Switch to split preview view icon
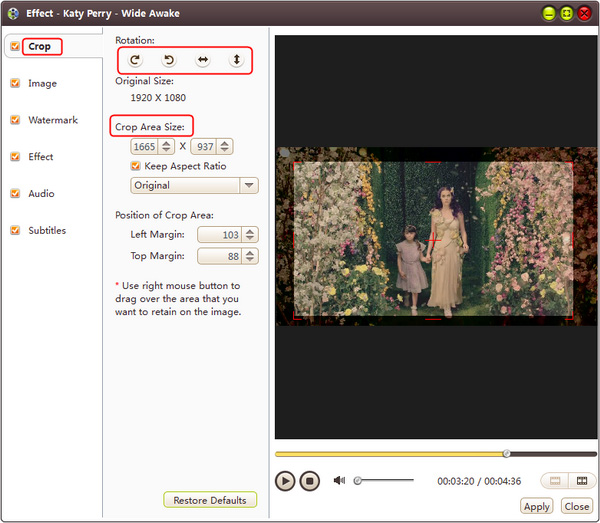Image resolution: width=600 pixels, height=523 pixels. pos(581,481)
